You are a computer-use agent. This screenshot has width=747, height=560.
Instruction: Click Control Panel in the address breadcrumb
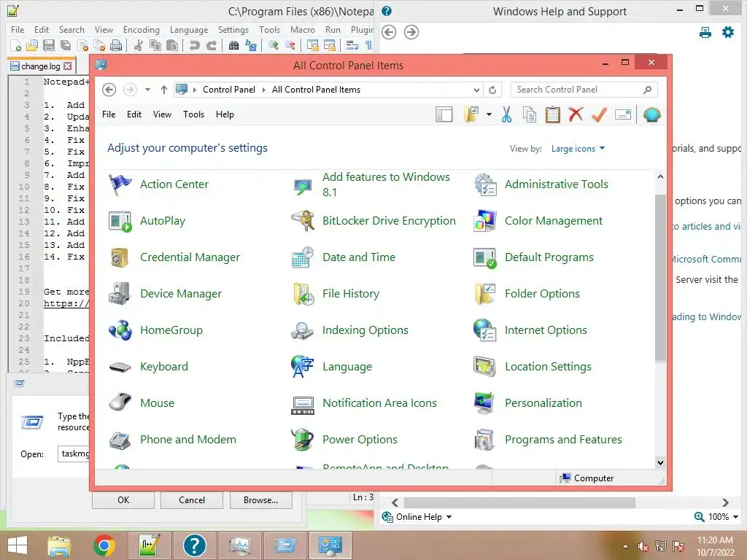(228, 90)
